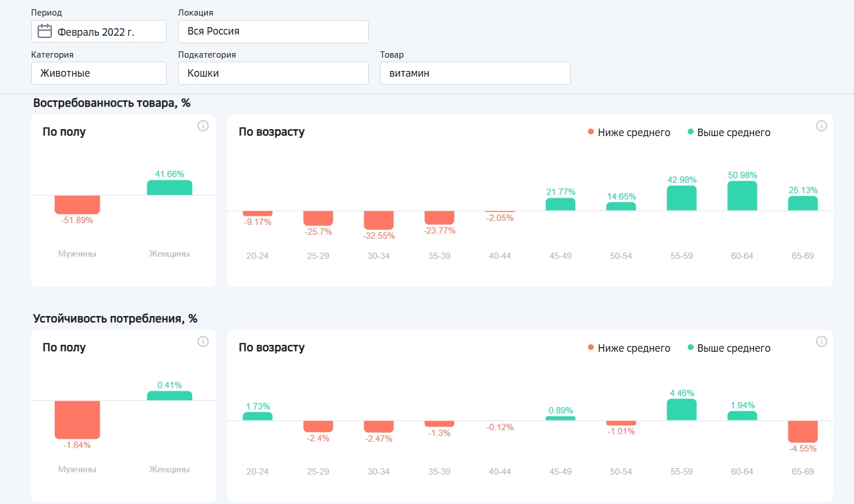Click the 55-59 green bar showing 4.46%
This screenshot has height=504, width=854.
(x=681, y=410)
